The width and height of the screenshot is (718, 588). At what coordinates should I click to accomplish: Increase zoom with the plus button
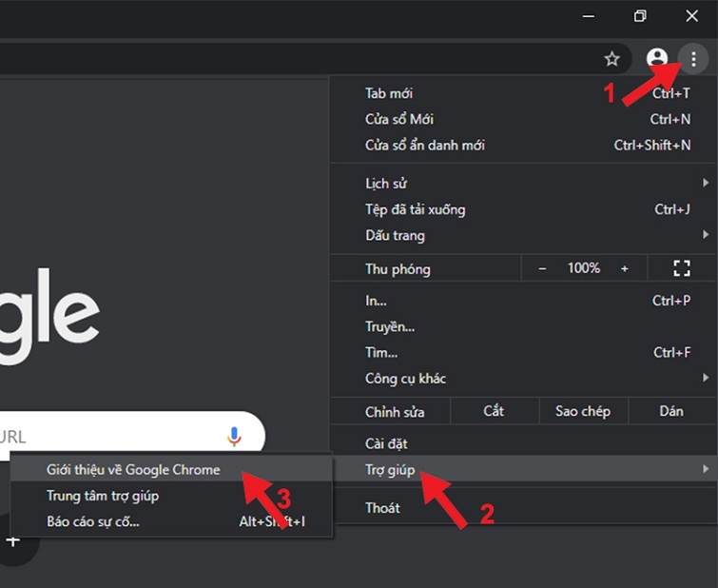coord(625,268)
